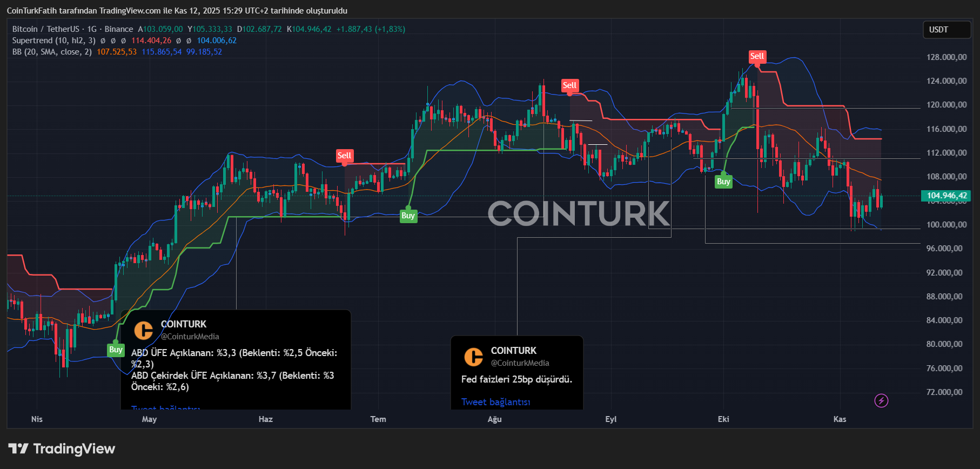Click the 112.000,00 price axis label
The height and width of the screenshot is (469, 980).
tap(947, 153)
